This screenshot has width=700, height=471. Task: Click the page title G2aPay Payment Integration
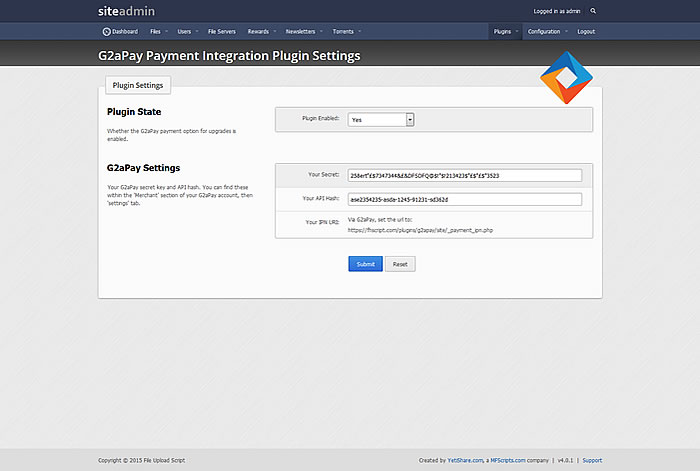pyautogui.click(x=229, y=56)
